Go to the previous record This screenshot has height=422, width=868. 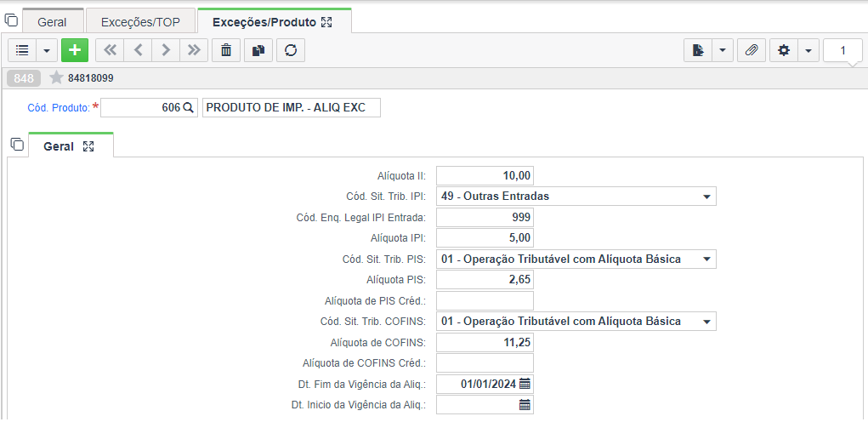(138, 50)
